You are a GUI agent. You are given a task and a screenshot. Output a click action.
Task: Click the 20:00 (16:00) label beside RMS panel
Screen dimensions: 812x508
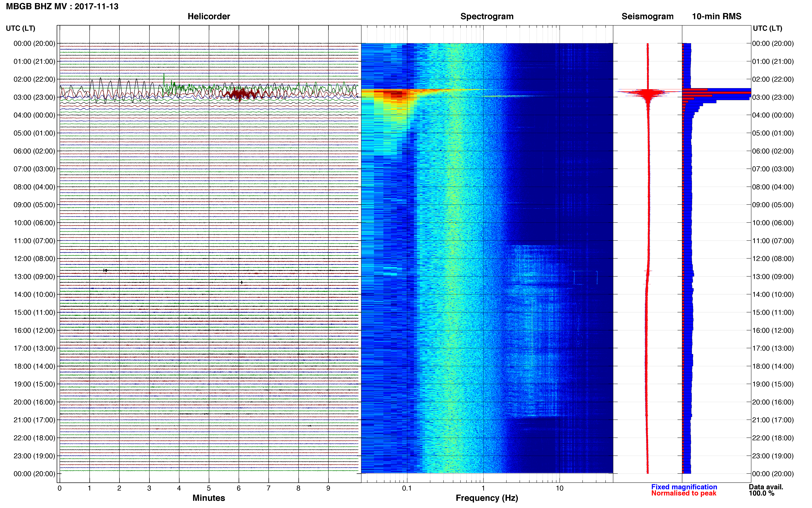pos(773,402)
